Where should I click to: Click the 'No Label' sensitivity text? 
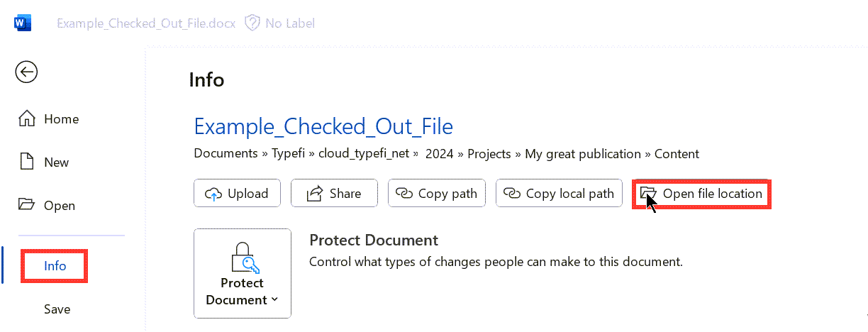tap(290, 23)
